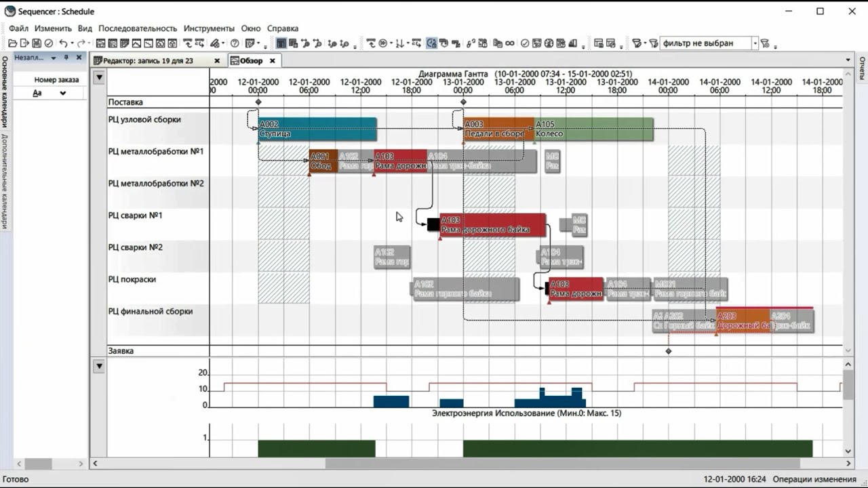
Task: Open the Отчеты side tab
Action: point(863,68)
